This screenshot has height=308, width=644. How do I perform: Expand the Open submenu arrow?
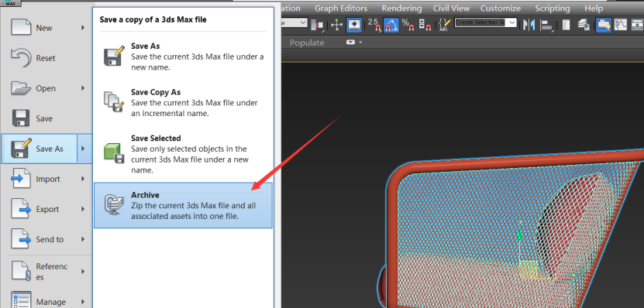(83, 88)
